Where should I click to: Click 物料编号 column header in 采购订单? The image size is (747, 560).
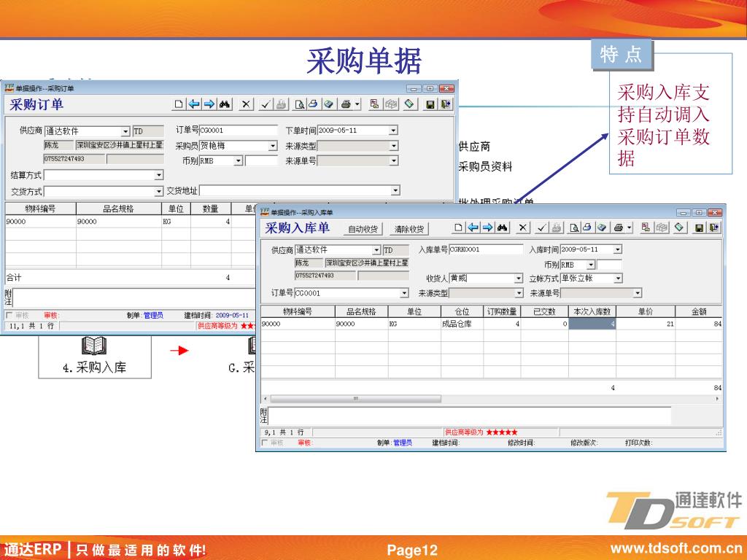[x=41, y=209]
